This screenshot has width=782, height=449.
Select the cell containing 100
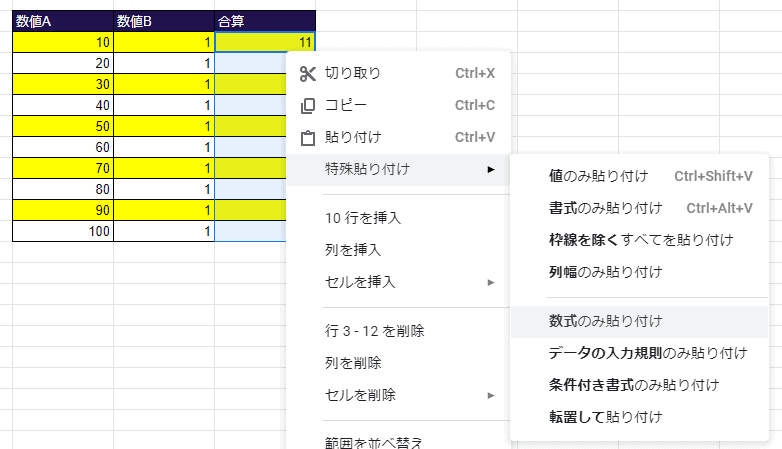pyautogui.click(x=63, y=231)
